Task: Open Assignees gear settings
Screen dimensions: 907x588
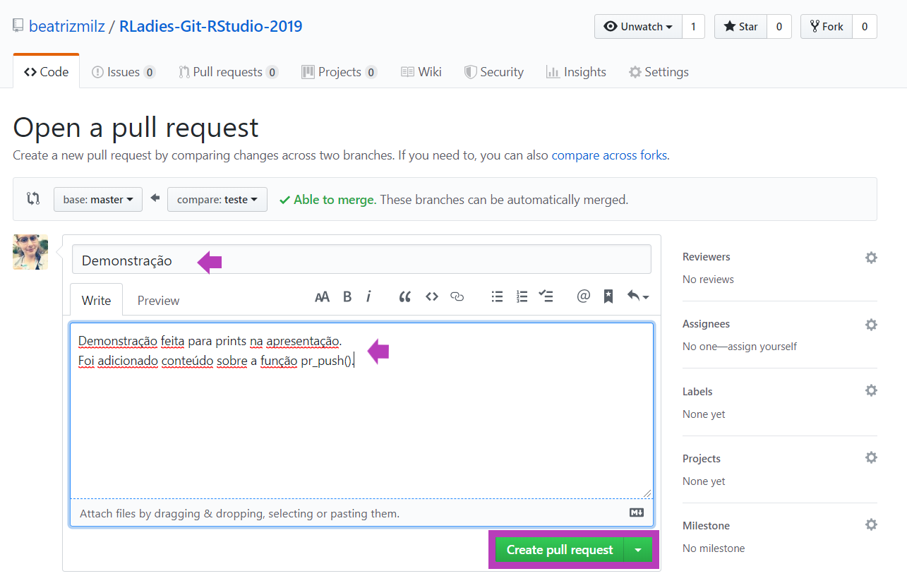Action: point(871,325)
